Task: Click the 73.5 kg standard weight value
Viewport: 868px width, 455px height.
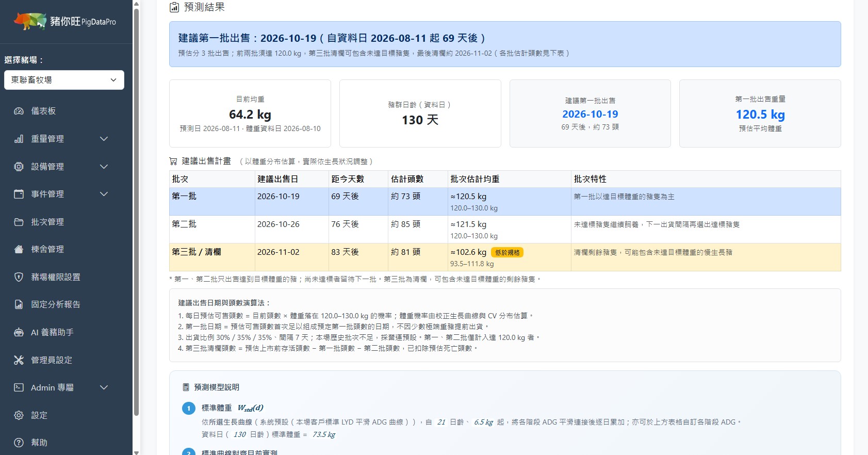Action: (x=324, y=434)
